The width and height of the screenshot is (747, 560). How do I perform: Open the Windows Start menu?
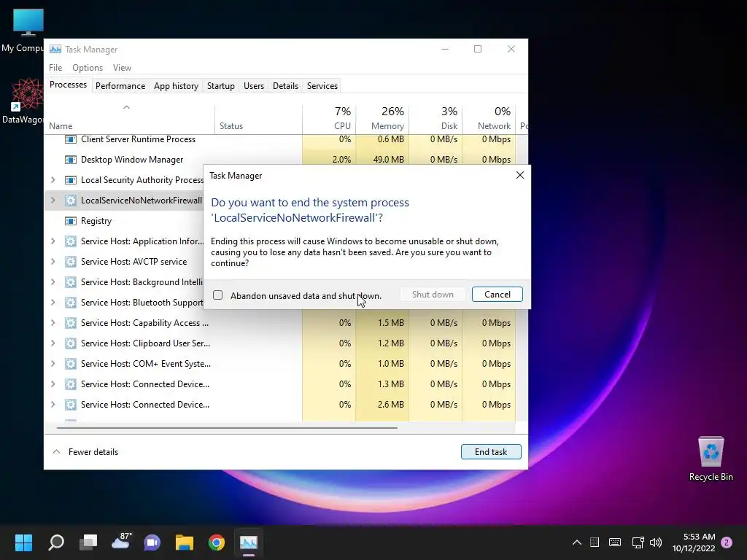(x=23, y=542)
